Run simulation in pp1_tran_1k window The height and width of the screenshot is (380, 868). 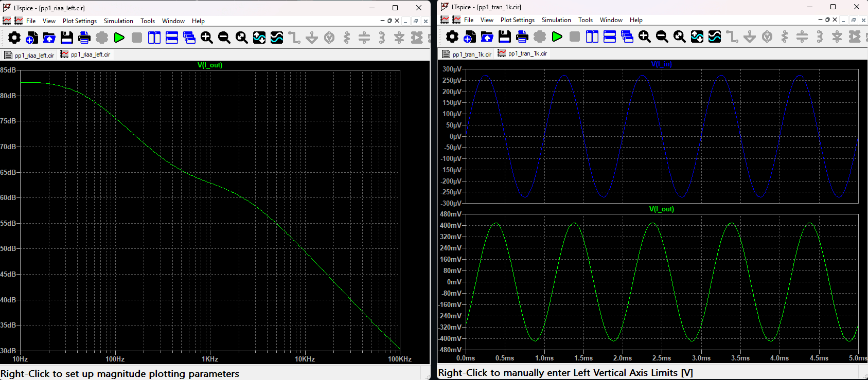coord(557,37)
